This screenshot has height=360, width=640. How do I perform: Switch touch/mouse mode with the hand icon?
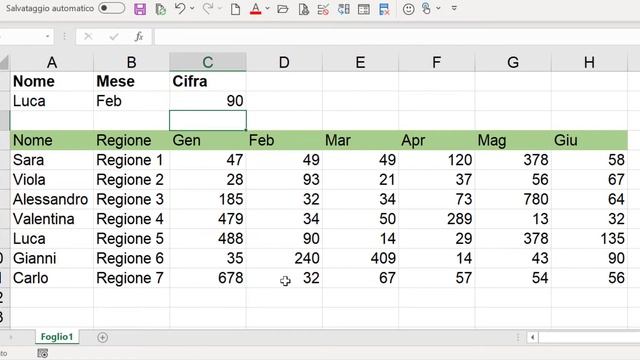point(426,9)
